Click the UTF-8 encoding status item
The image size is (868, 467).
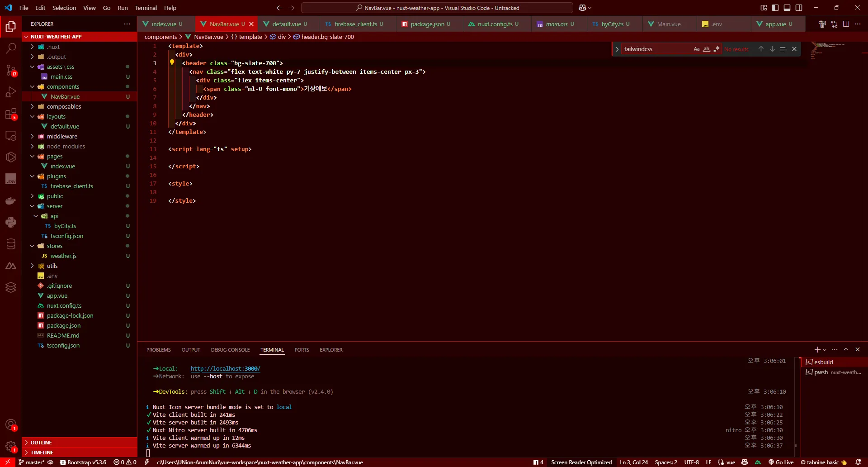[691, 462]
